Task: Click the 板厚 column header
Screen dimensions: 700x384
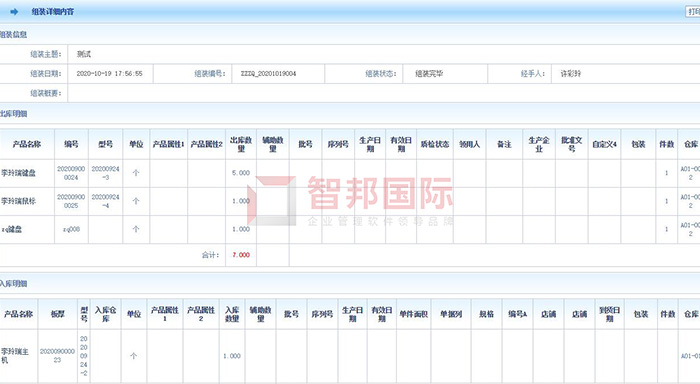Action: click(58, 314)
